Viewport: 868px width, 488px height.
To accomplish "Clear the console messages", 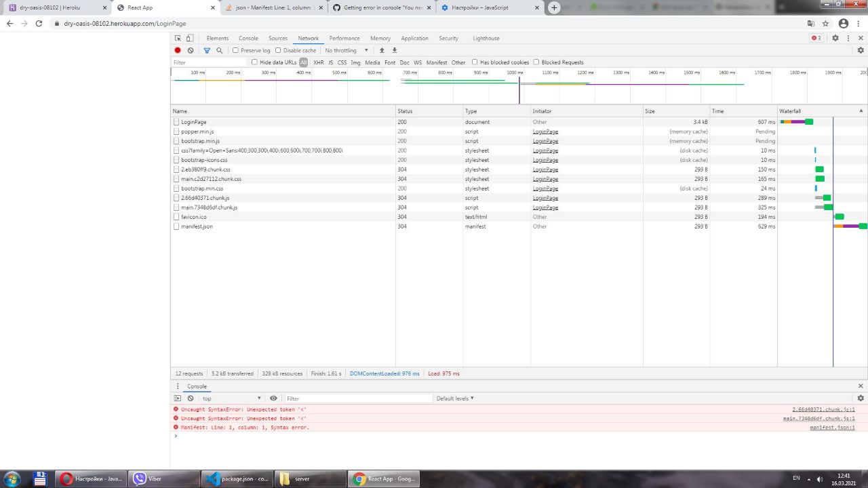I will tap(191, 399).
